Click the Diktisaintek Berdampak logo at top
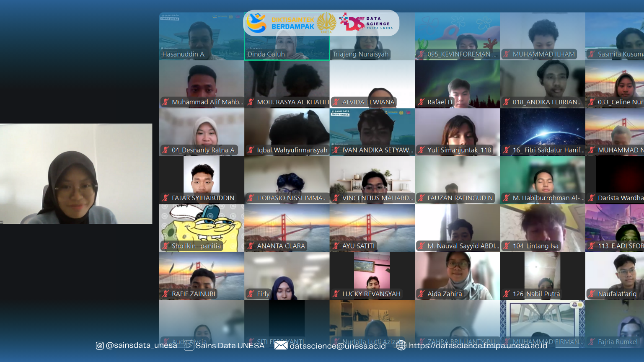Image resolution: width=644 pixels, height=362 pixels. [x=280, y=23]
